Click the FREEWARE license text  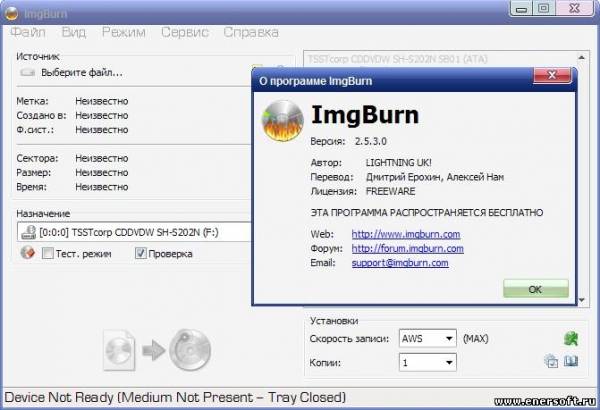click(390, 191)
